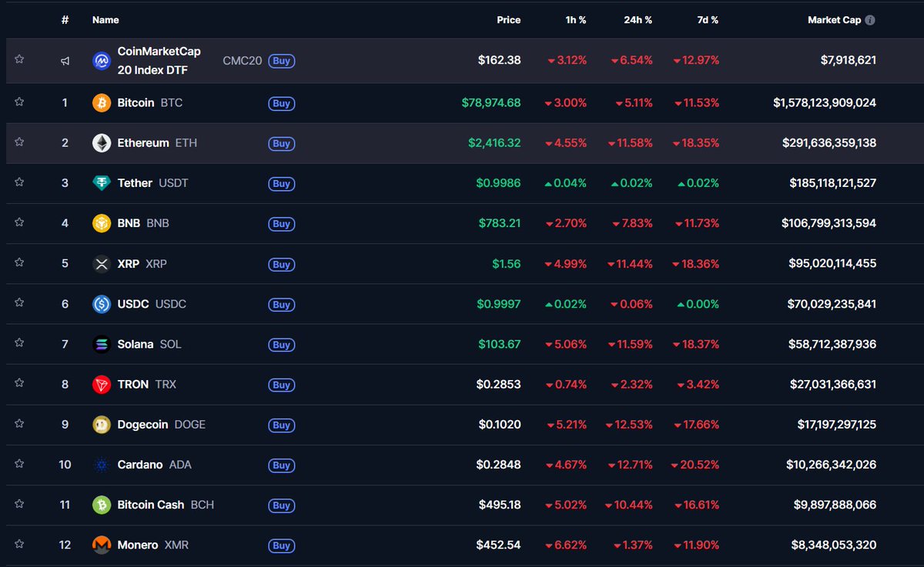This screenshot has width=924, height=567.
Task: Click TRON price $0.2853
Action: 498,384
